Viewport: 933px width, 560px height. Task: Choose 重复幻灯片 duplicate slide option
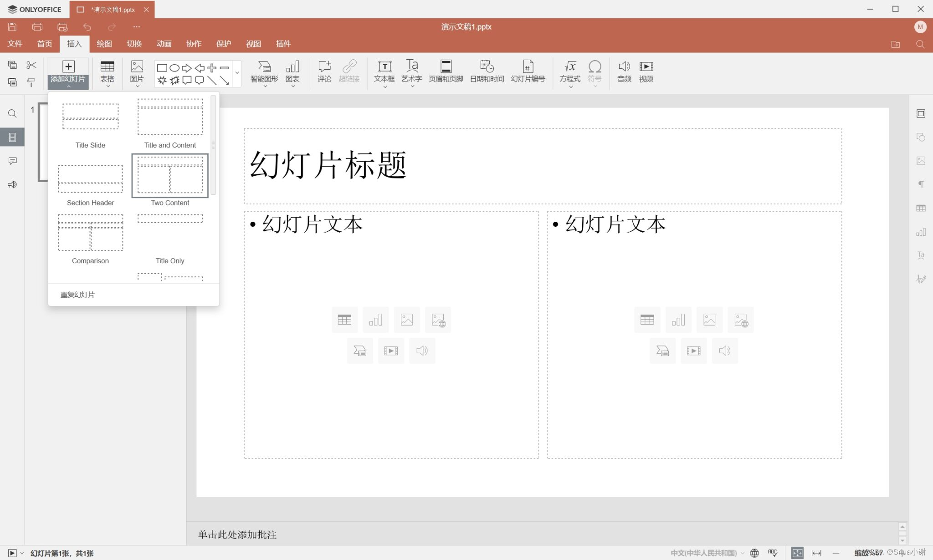78,295
